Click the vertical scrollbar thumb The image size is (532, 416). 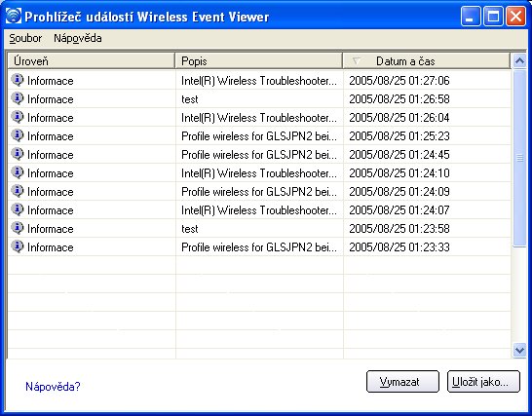point(519,159)
